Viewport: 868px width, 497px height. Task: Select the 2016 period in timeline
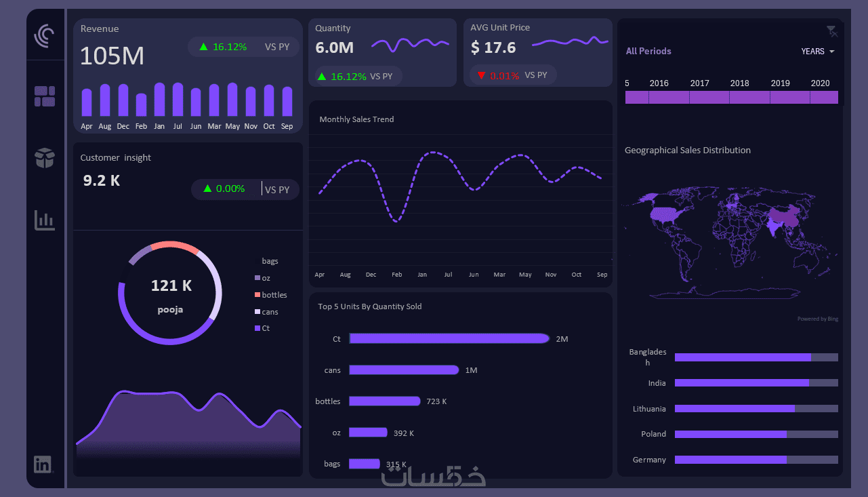click(x=669, y=97)
